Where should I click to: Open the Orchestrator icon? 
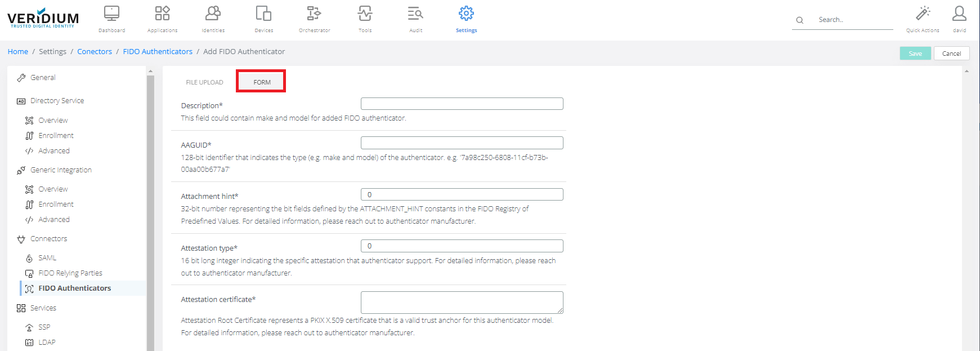tap(314, 14)
